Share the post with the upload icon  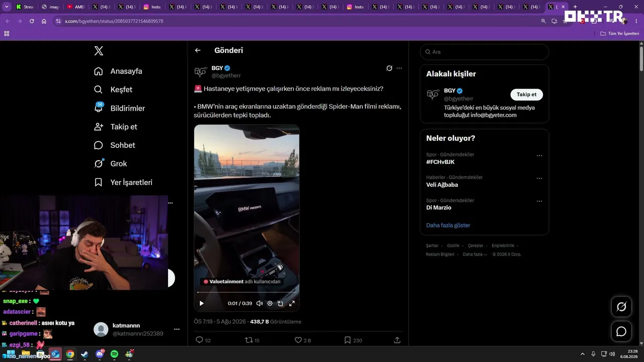[397, 340]
